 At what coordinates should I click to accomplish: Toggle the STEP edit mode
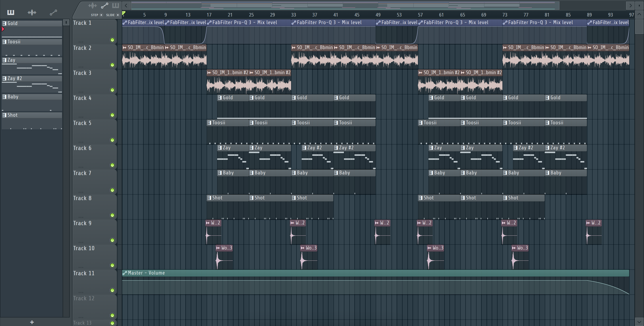pyautogui.click(x=101, y=15)
